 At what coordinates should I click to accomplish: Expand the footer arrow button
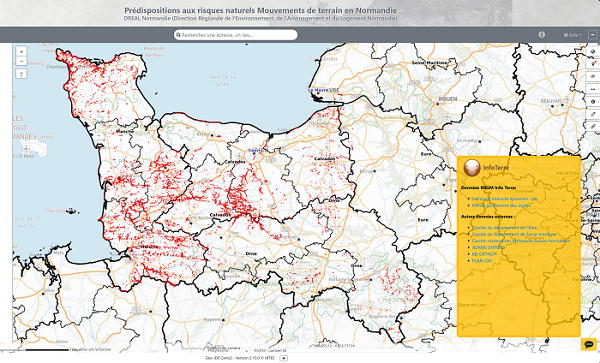click(x=284, y=358)
